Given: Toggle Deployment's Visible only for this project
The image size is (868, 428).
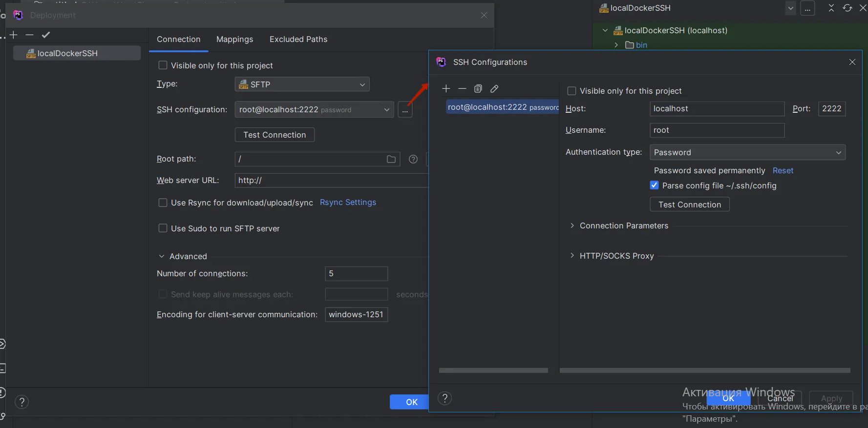Looking at the screenshot, I should click(163, 65).
